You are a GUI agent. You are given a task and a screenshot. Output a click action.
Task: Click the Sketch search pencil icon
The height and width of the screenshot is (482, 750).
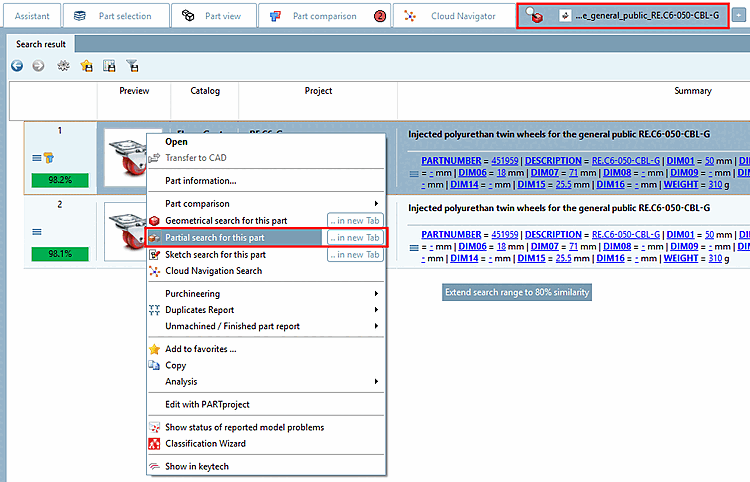(154, 255)
